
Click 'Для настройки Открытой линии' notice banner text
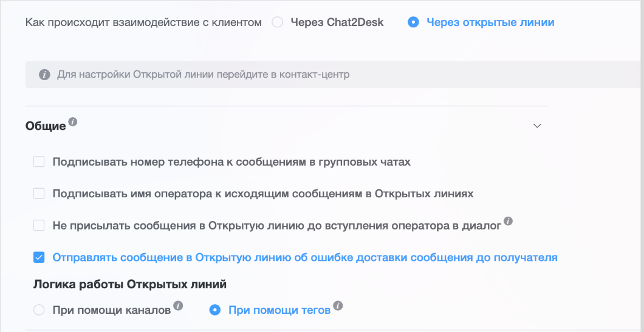pos(203,75)
